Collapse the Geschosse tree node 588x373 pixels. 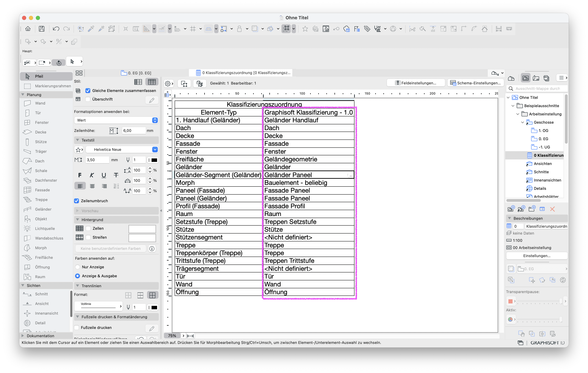point(523,122)
